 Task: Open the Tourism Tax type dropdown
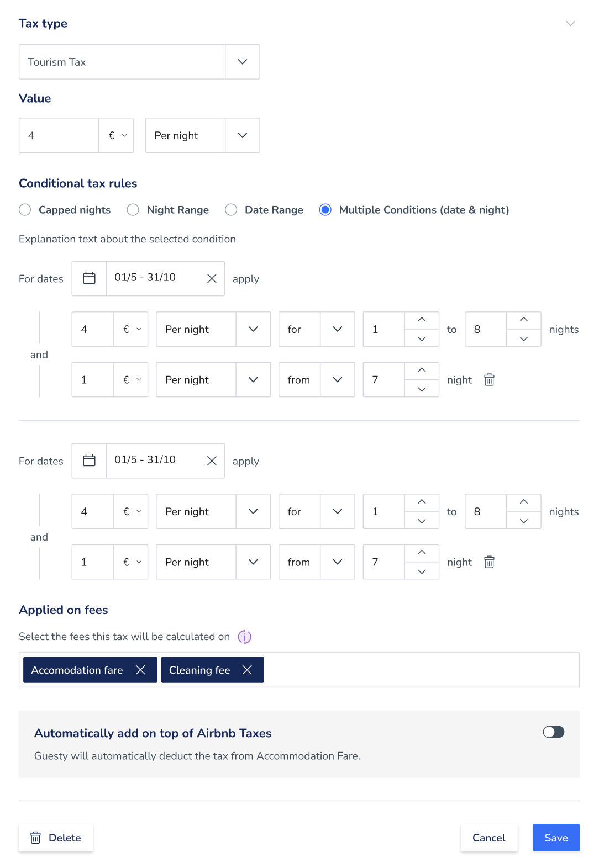[x=139, y=62]
